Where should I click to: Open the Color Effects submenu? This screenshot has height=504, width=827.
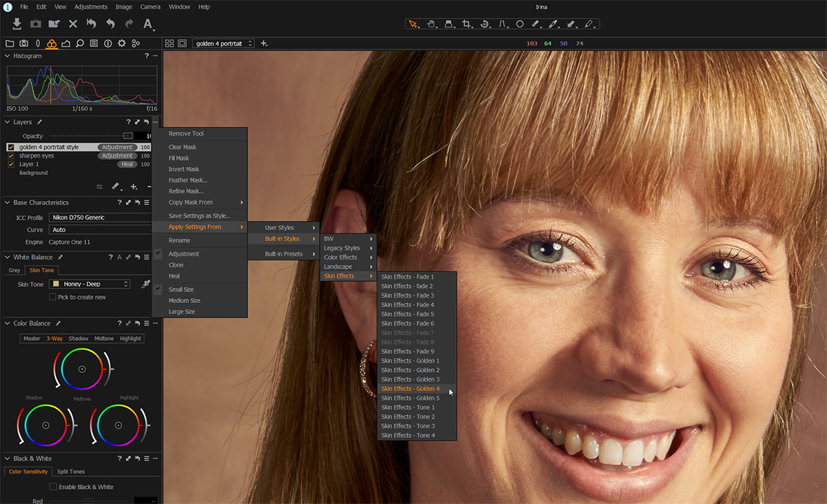(x=349, y=258)
